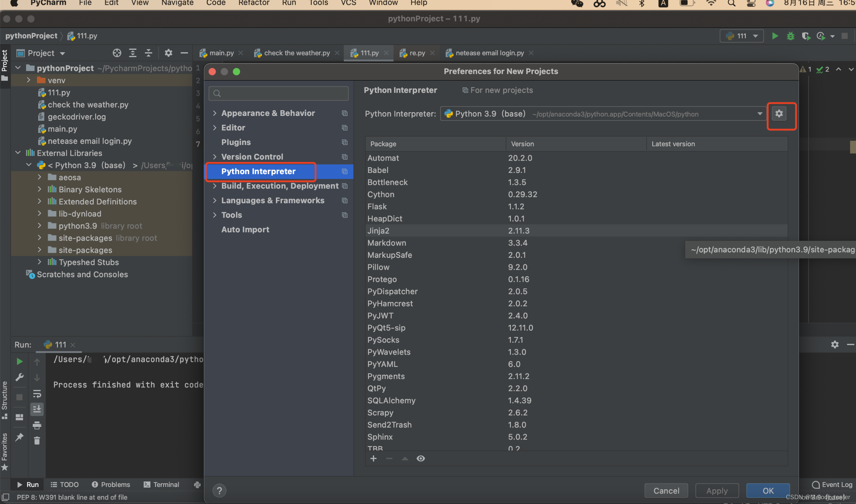This screenshot has height=504, width=856.
Task: Toggle show early releases eye icon
Action: [420, 459]
